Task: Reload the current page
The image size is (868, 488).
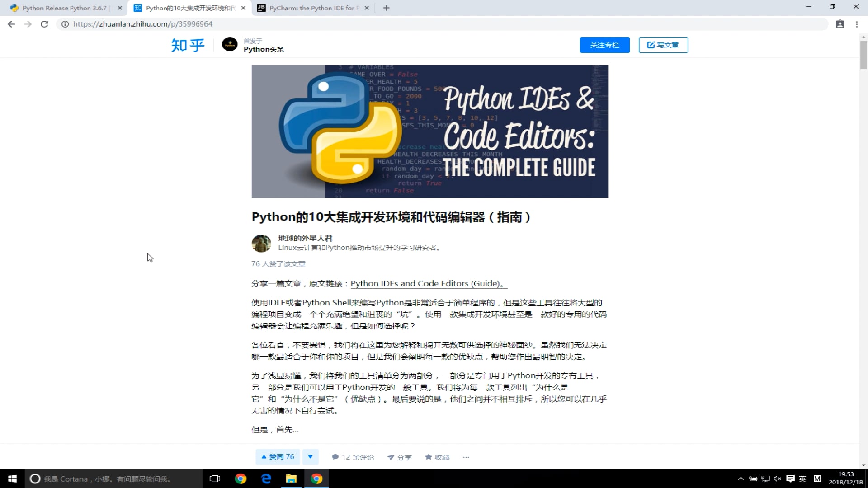Action: [44, 24]
